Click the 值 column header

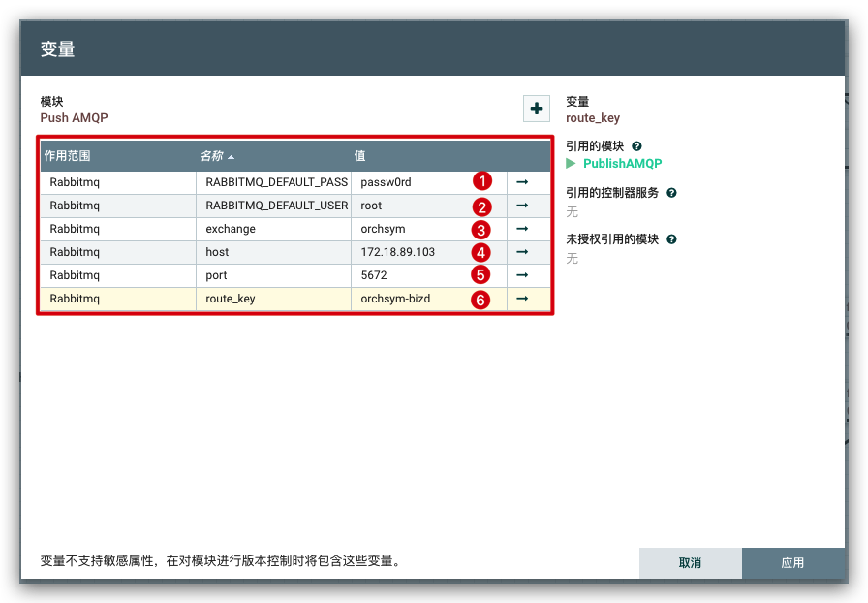[x=359, y=156]
